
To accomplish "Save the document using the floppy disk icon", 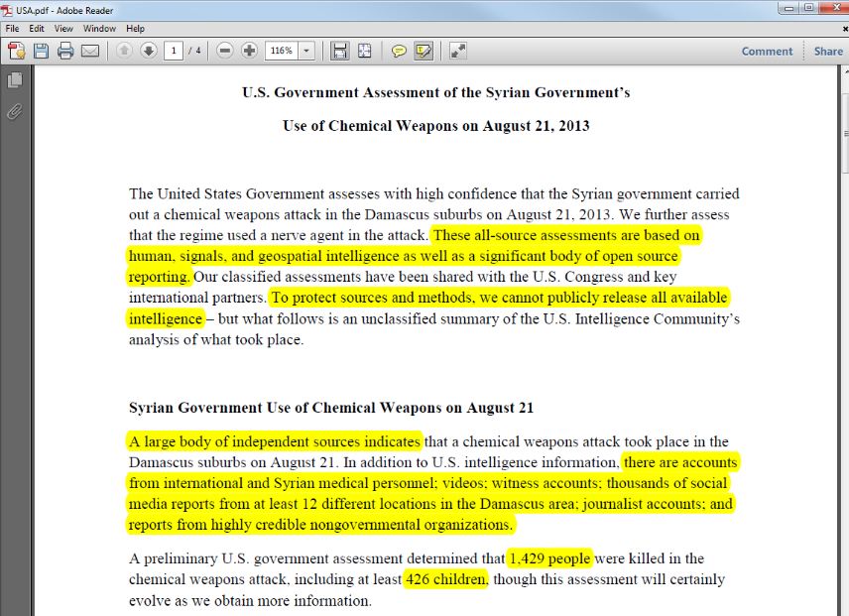I will point(42,51).
